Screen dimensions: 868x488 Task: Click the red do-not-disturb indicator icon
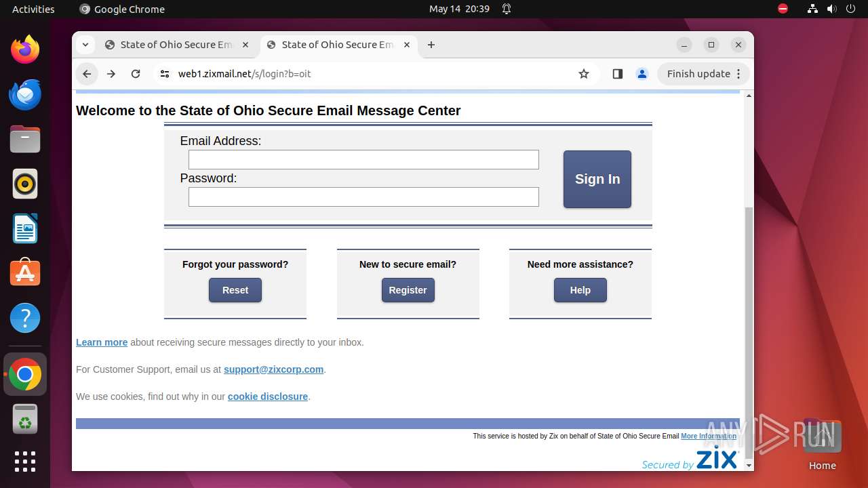pyautogui.click(x=783, y=9)
